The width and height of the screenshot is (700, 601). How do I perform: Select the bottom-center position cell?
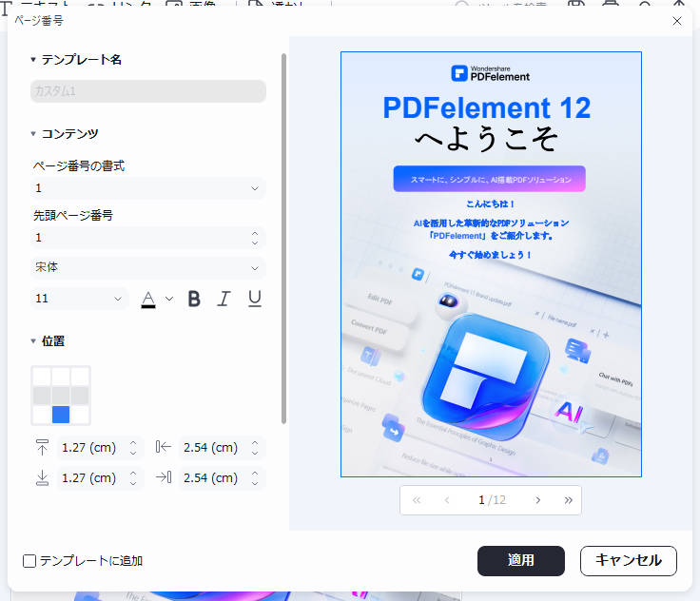coord(61,415)
